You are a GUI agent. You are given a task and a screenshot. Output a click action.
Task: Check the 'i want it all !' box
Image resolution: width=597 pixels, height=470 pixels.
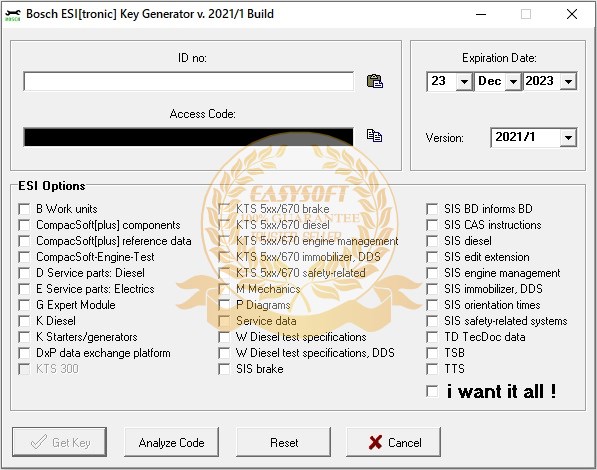pyautogui.click(x=432, y=392)
